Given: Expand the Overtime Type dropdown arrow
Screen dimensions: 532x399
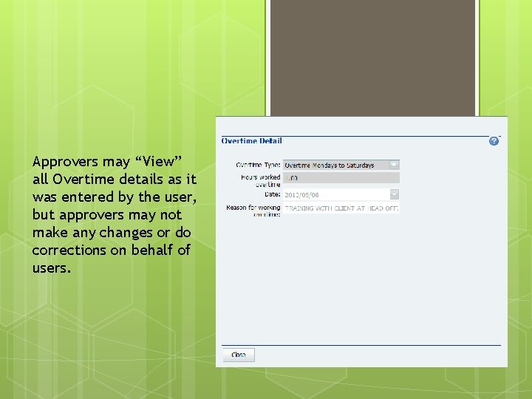Looking at the screenshot, I should point(394,165).
